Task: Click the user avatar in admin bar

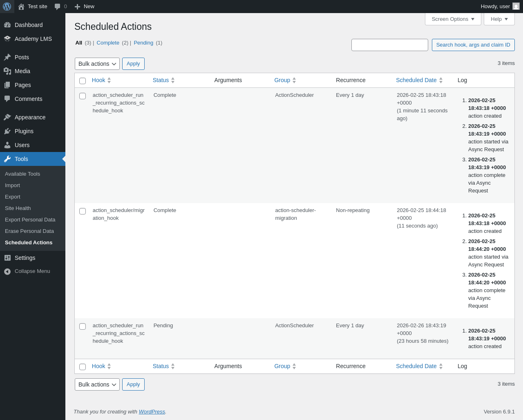Action: [516, 6]
